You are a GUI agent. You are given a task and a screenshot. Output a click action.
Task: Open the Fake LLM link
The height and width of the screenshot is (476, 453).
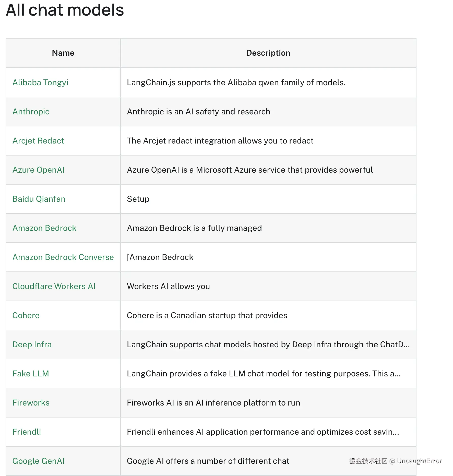pyautogui.click(x=31, y=374)
